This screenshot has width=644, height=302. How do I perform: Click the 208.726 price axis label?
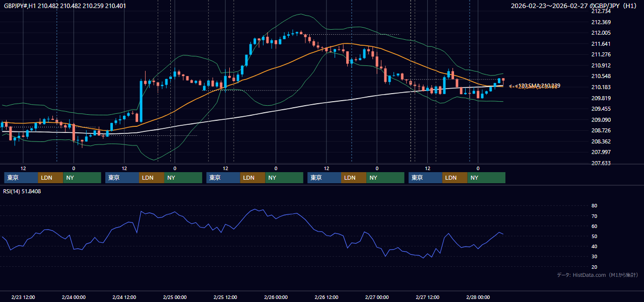[x=601, y=130]
